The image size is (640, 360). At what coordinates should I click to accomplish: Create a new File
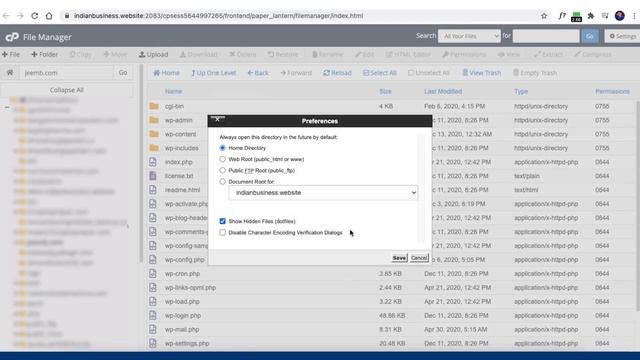click(x=11, y=54)
